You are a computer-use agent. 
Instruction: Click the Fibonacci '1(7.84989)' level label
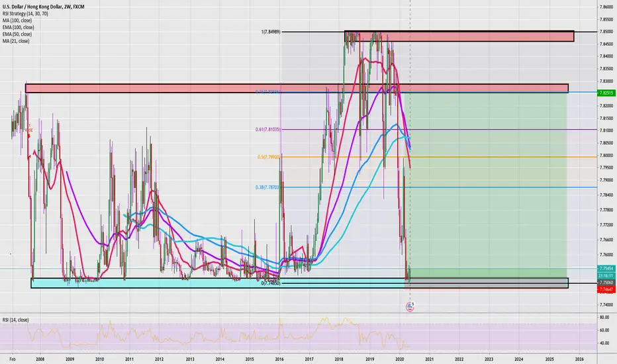[x=271, y=32]
